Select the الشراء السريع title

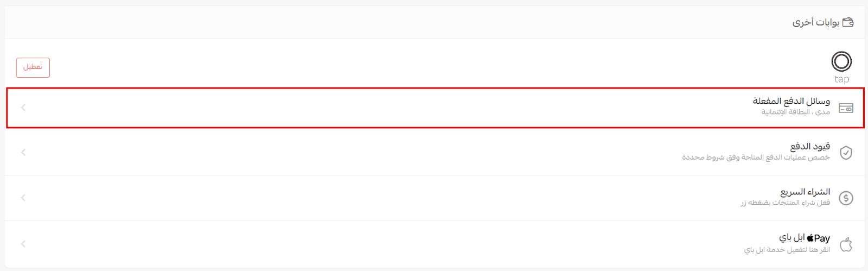[x=805, y=192]
